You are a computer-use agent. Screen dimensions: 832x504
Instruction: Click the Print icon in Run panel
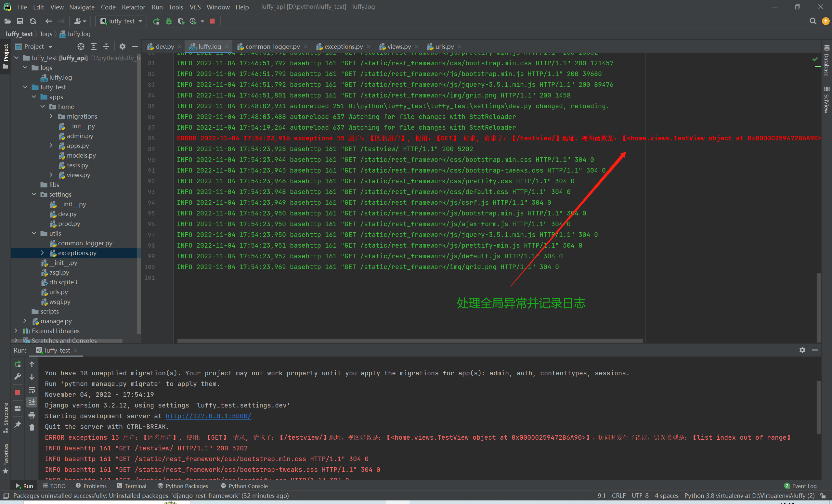tap(32, 415)
